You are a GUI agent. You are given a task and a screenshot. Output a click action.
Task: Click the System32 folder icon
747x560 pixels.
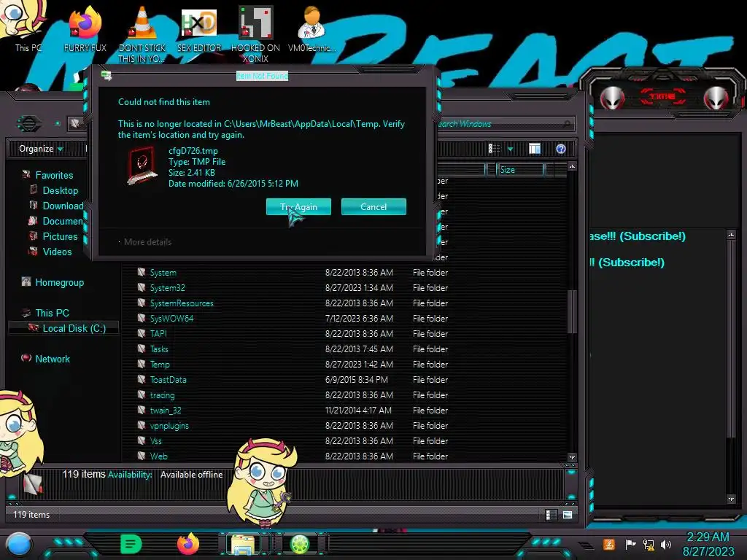tap(142, 287)
